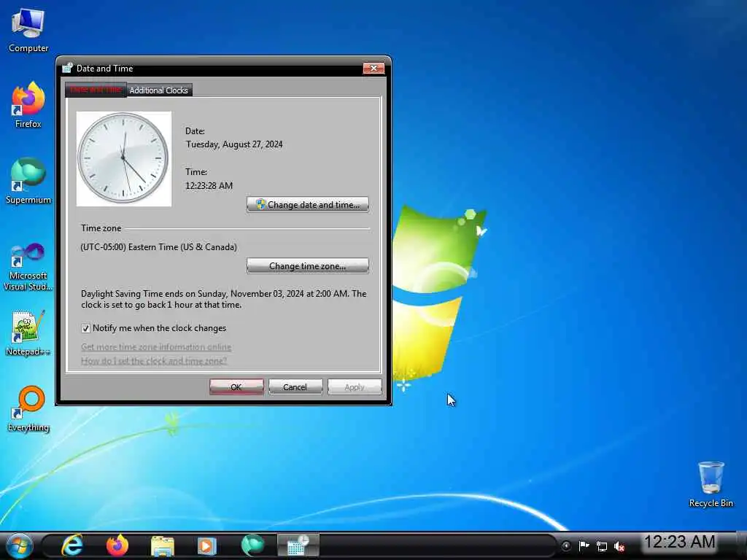This screenshot has width=747, height=560.
Task: Confirm the dialog with OK
Action: [236, 386]
